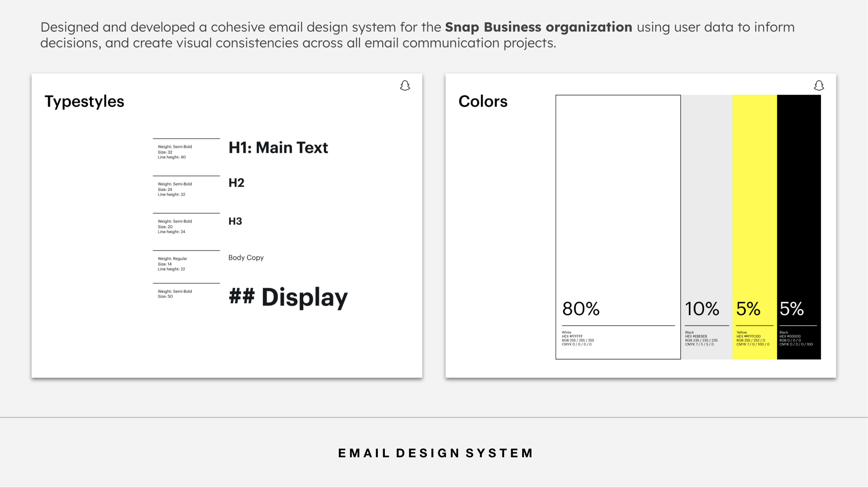
Task: Pick the yellow 5% color swatch
Action: (x=755, y=227)
